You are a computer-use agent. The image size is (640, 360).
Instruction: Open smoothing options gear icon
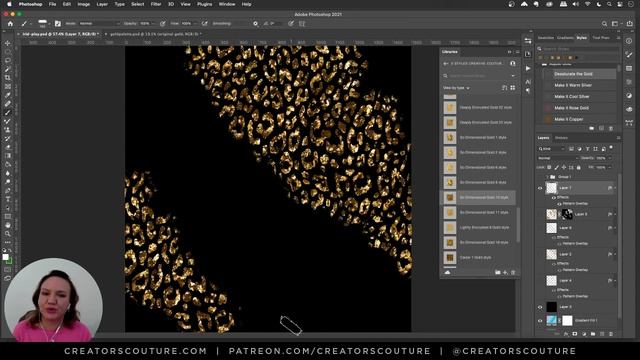[256, 24]
